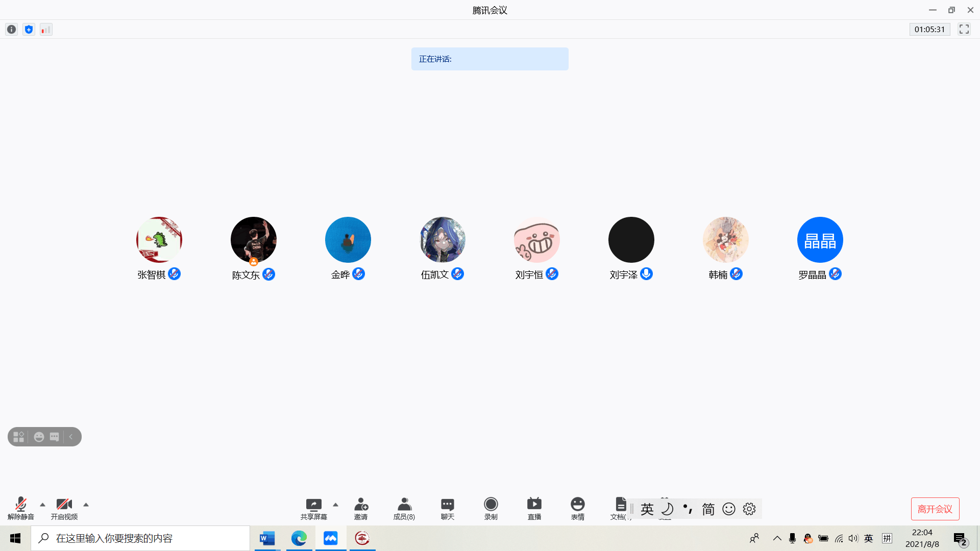Expand share screen options arrow
Screen dimensions: 980x551
tap(335, 505)
